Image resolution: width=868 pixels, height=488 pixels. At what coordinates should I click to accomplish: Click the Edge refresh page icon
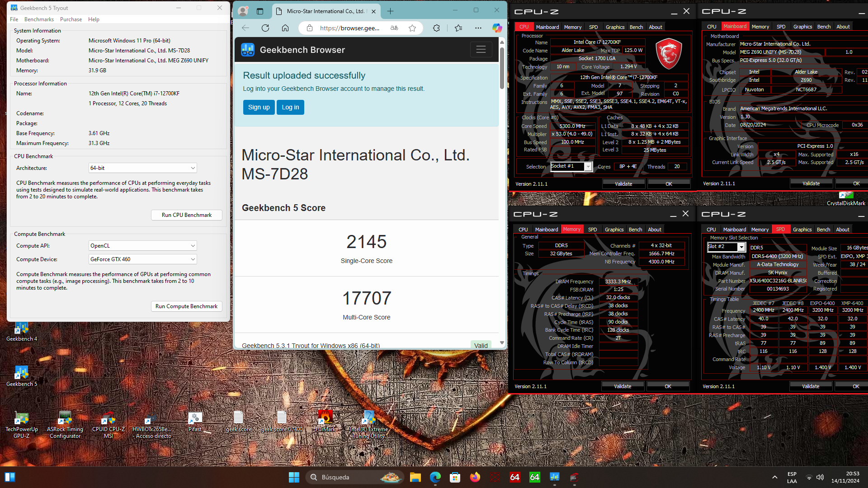point(265,28)
